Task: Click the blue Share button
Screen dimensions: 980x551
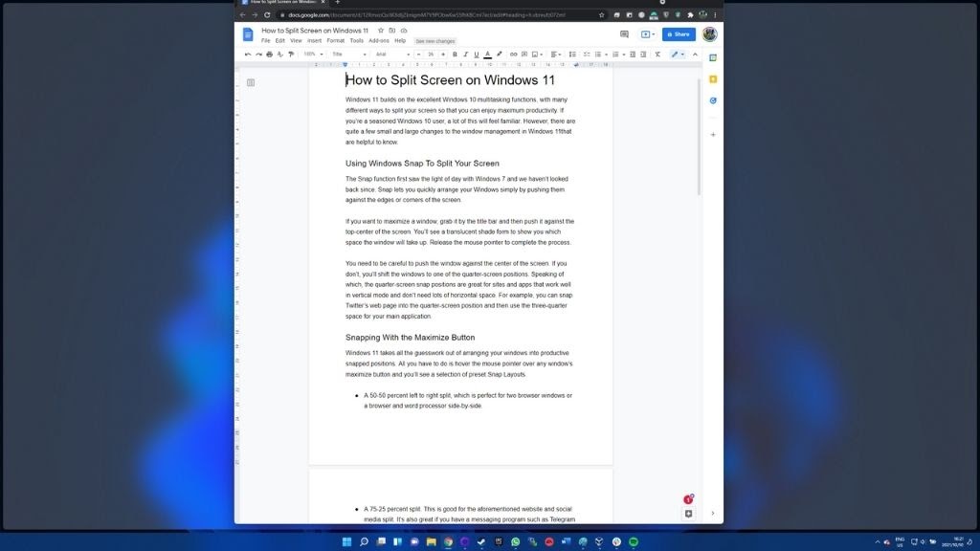Action: coord(679,34)
